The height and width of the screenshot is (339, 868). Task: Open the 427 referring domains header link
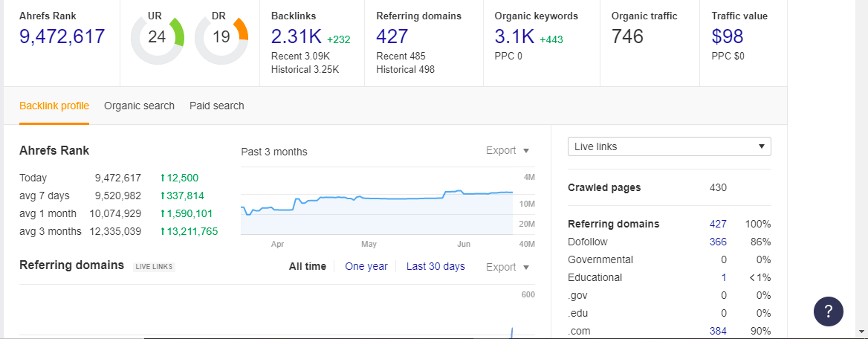pyautogui.click(x=392, y=36)
